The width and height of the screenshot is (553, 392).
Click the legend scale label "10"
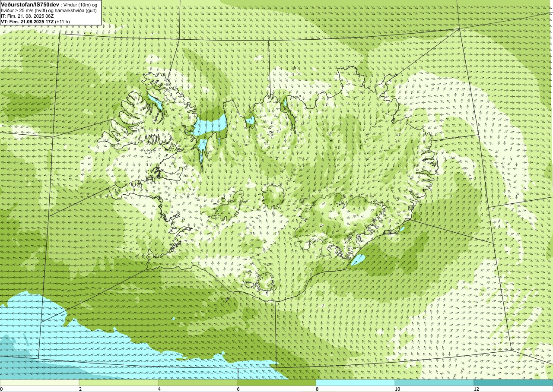coord(397,389)
